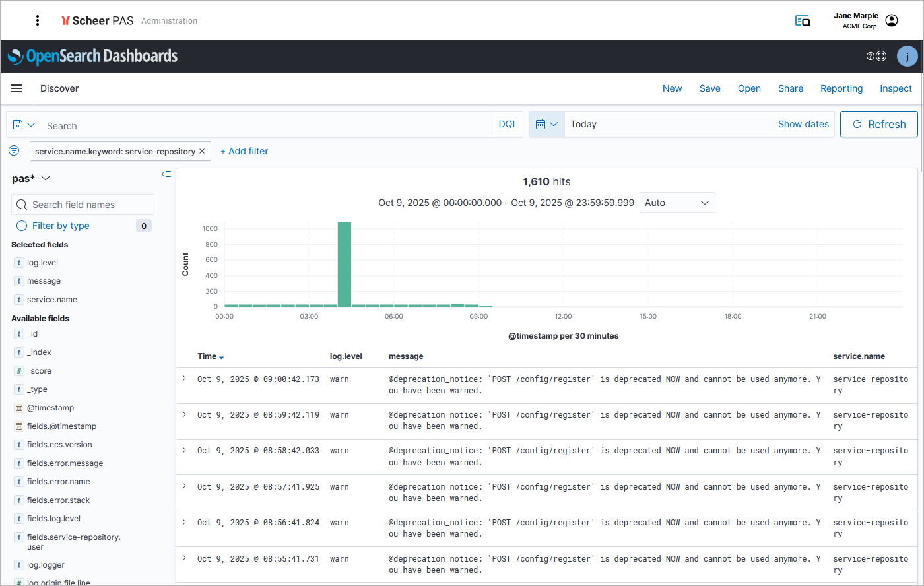The width and height of the screenshot is (924, 586).
Task: Expand the 09:00:42.173 log row
Action: [x=184, y=379]
